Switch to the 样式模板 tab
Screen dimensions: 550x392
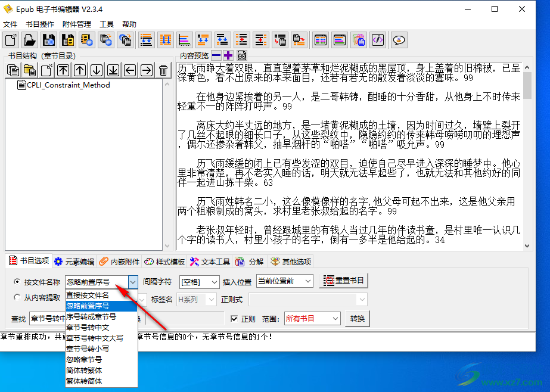[x=164, y=262]
